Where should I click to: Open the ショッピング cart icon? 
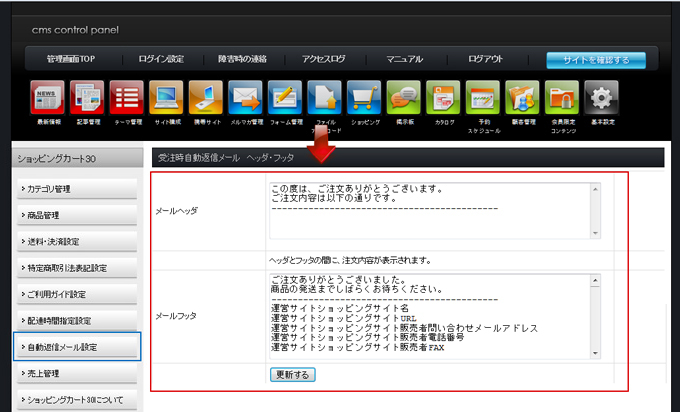tap(365, 98)
